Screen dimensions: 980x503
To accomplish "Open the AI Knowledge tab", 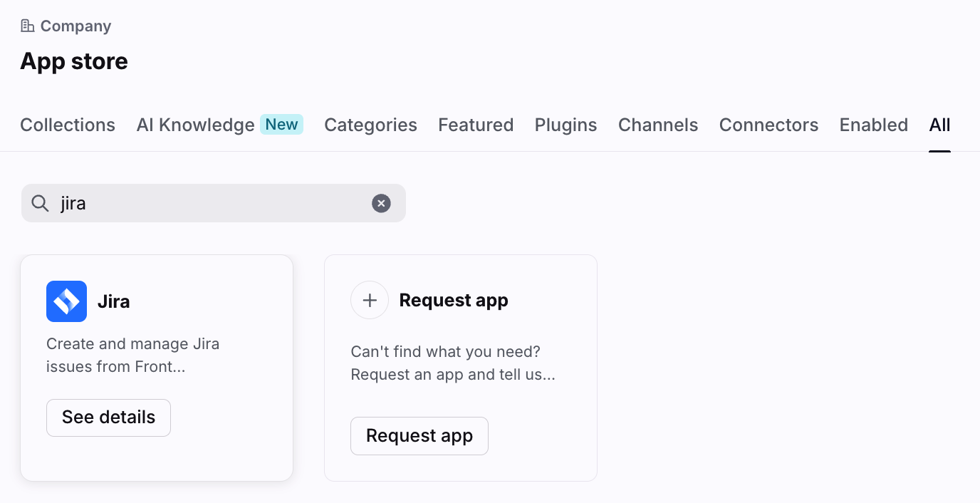I will pos(195,125).
